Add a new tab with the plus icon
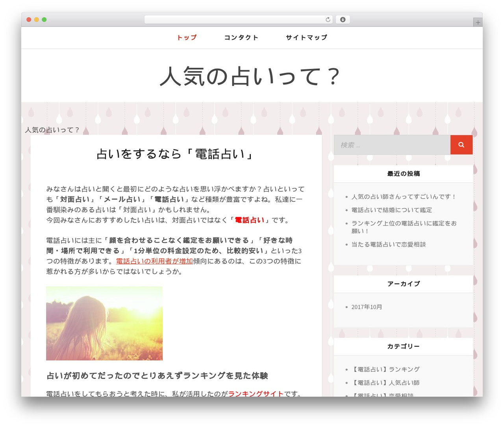 478,22
